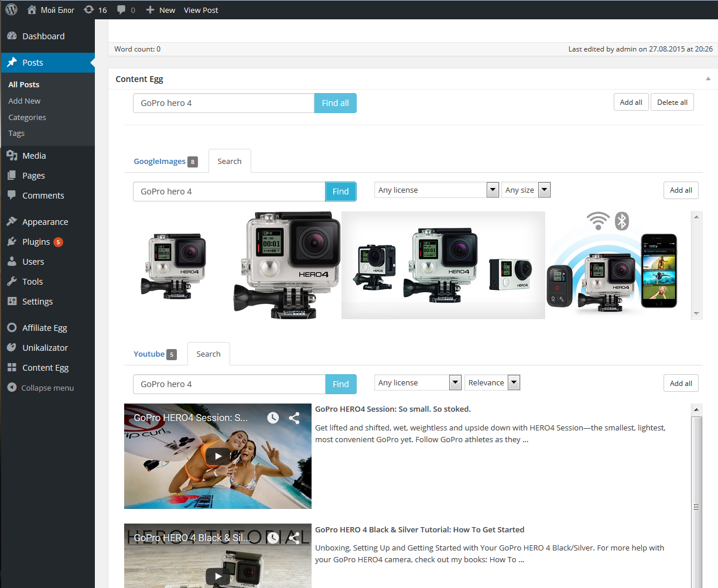Open the Unikalizator sidebar item
718x588 pixels.
tap(45, 348)
